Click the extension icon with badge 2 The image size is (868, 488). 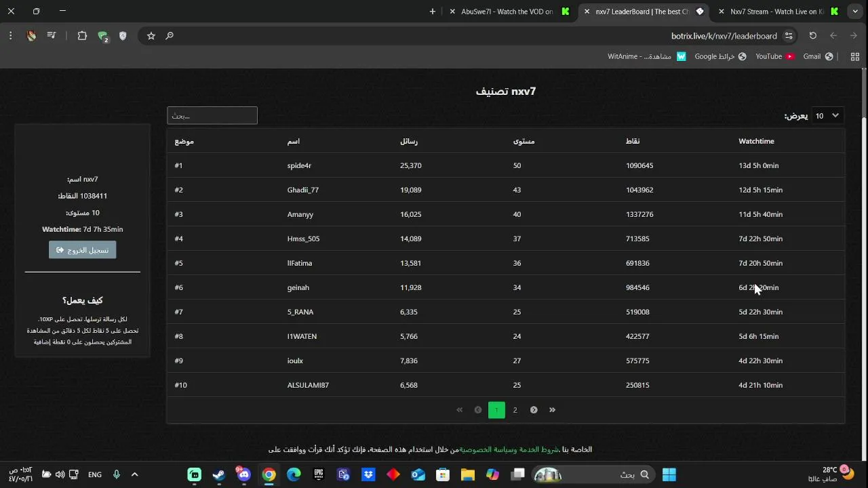[103, 37]
